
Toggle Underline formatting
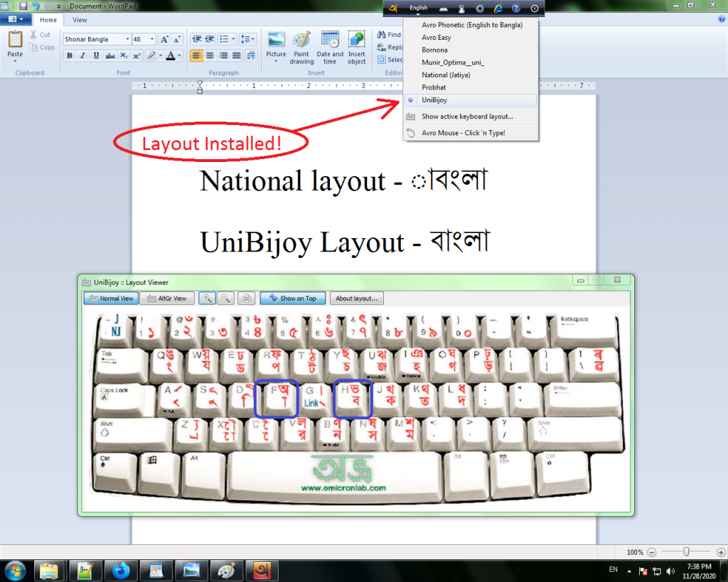96,55
